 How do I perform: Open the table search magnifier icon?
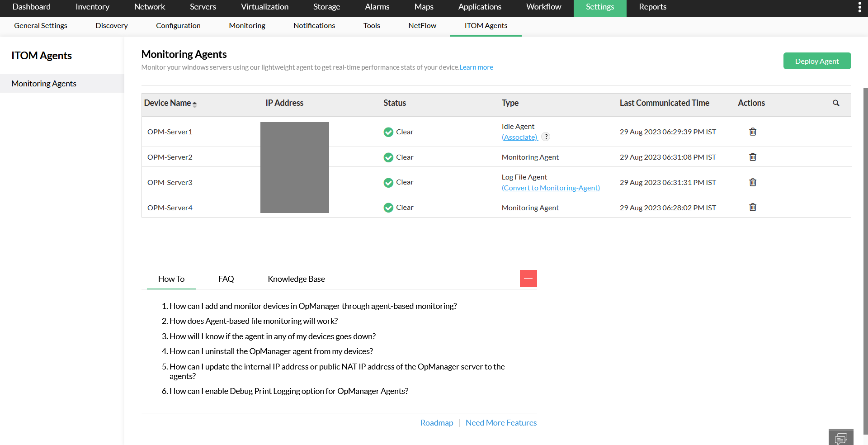tap(836, 103)
